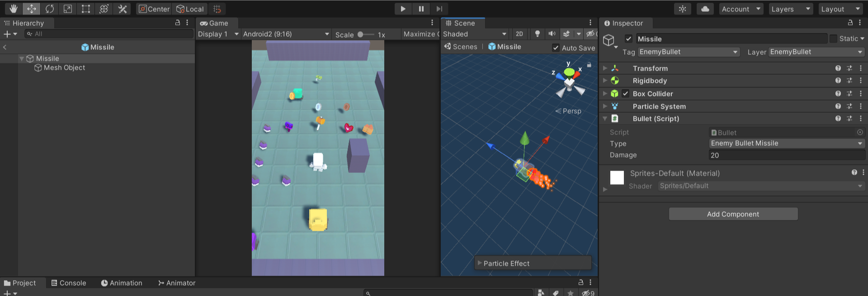Click the Pause button
868x296 pixels.
pos(421,9)
